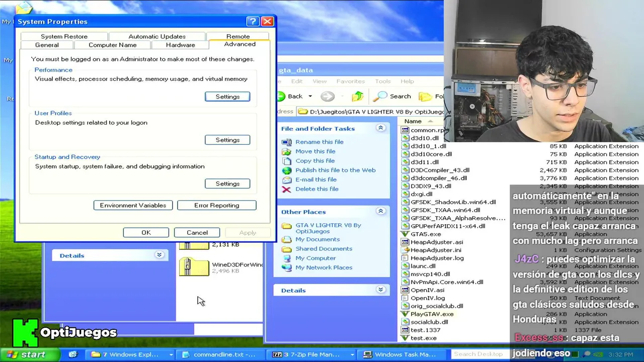644x362 pixels.
Task: Open Help menu in gta_data window
Action: pyautogui.click(x=407, y=81)
